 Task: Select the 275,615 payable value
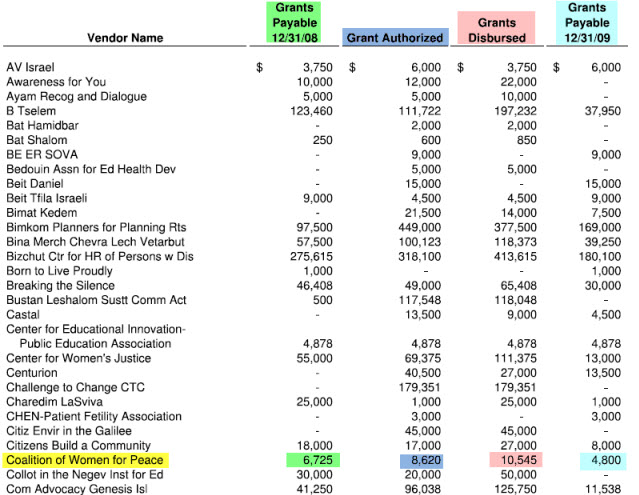click(311, 257)
